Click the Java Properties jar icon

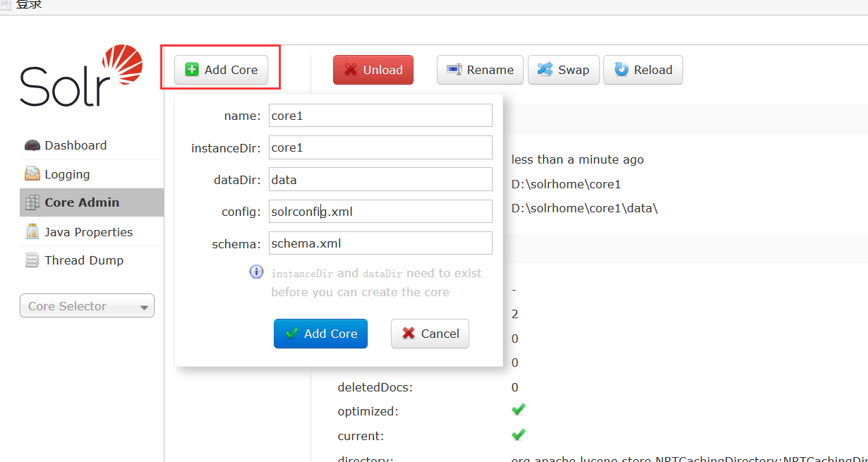pos(32,231)
